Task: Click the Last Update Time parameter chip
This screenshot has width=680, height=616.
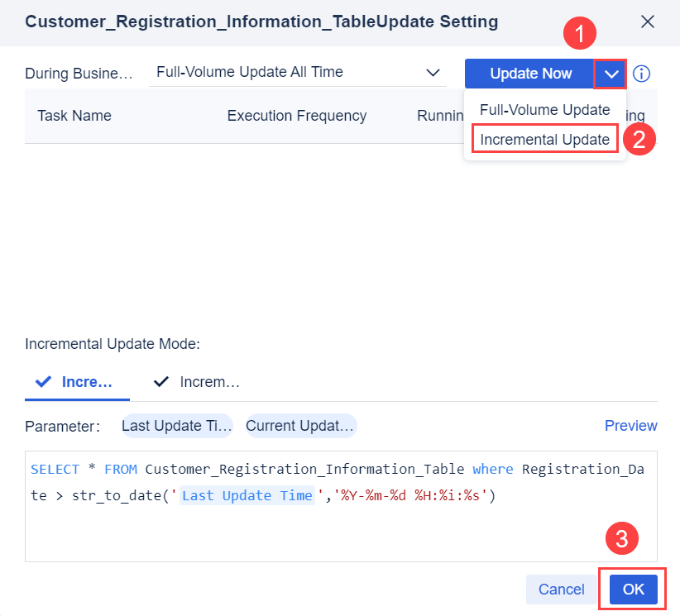Action: (x=176, y=425)
